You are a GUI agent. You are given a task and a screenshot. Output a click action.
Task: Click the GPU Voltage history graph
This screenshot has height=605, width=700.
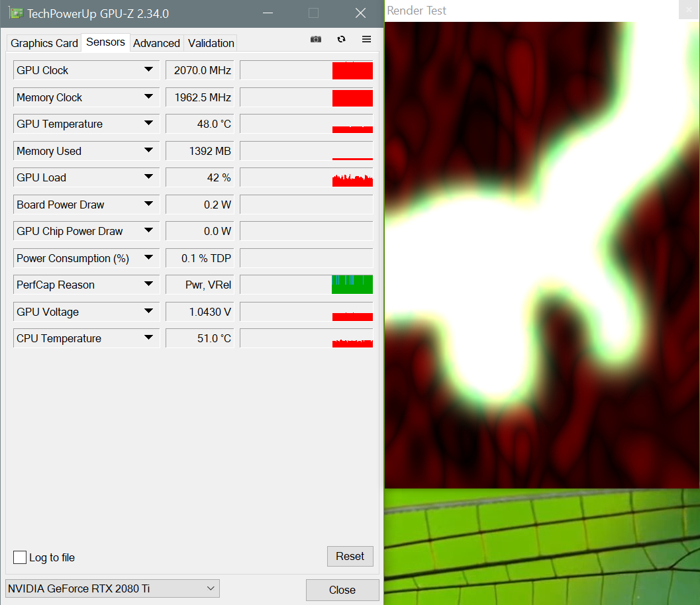tap(306, 311)
